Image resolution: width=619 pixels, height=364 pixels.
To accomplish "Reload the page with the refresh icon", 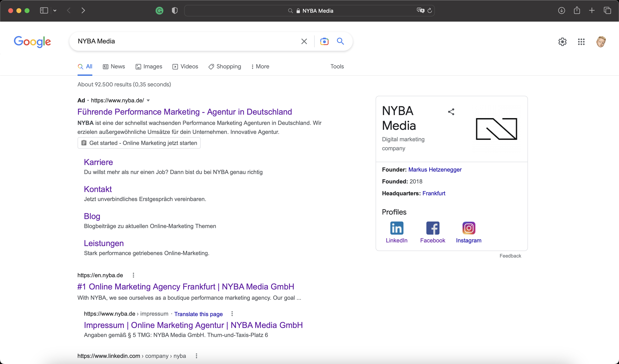I will click(430, 11).
